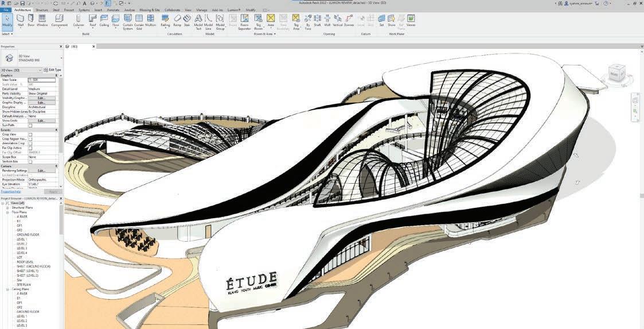This screenshot has height=329, width=644.
Task: Click the Component tool
Action: point(60,21)
